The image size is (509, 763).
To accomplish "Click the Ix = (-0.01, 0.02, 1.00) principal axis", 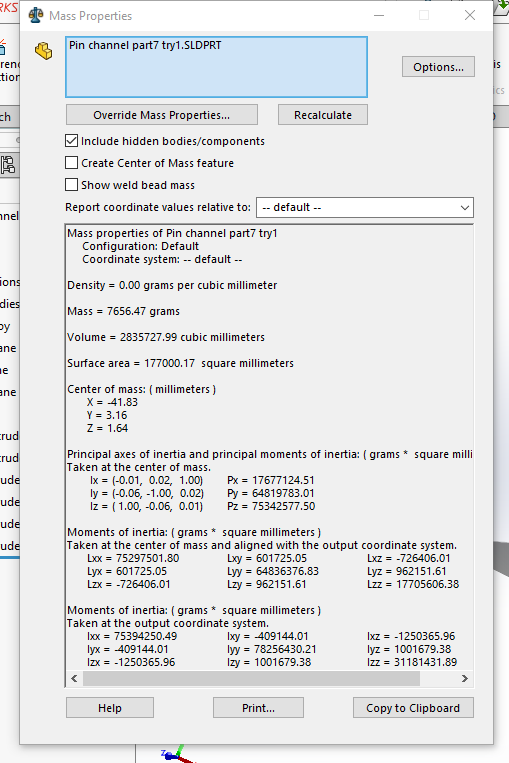I will 146,480.
